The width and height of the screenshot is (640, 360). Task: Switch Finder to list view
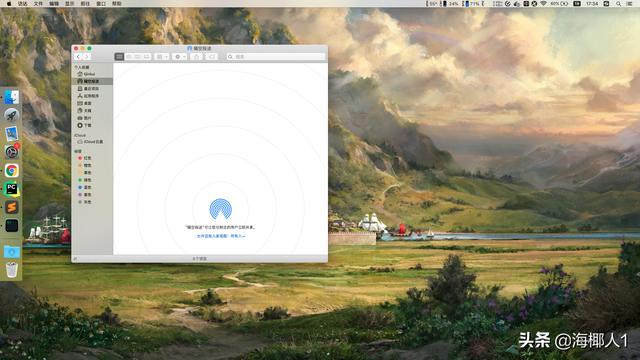[129, 57]
